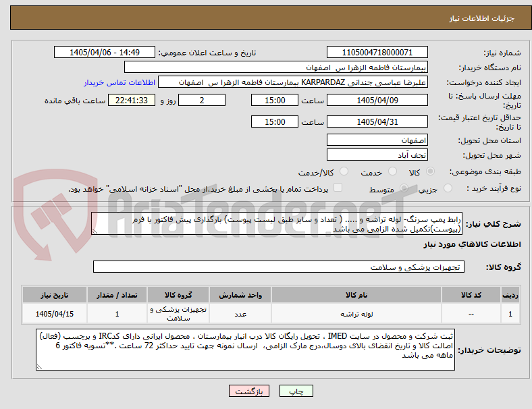This screenshot has height=409, width=532.
Task: Click the label توضیحات خریدار
Action: [x=489, y=350]
